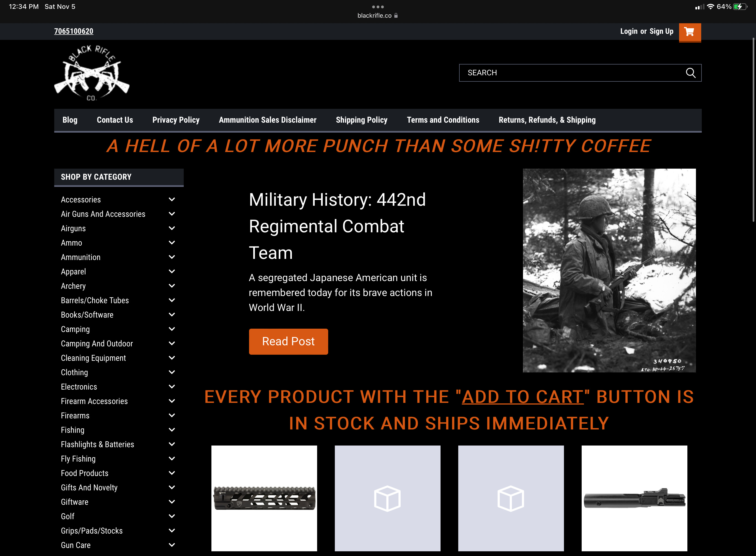This screenshot has width=756, height=556.
Task: Expand the Air Guns And Accessories chevron
Action: [172, 214]
